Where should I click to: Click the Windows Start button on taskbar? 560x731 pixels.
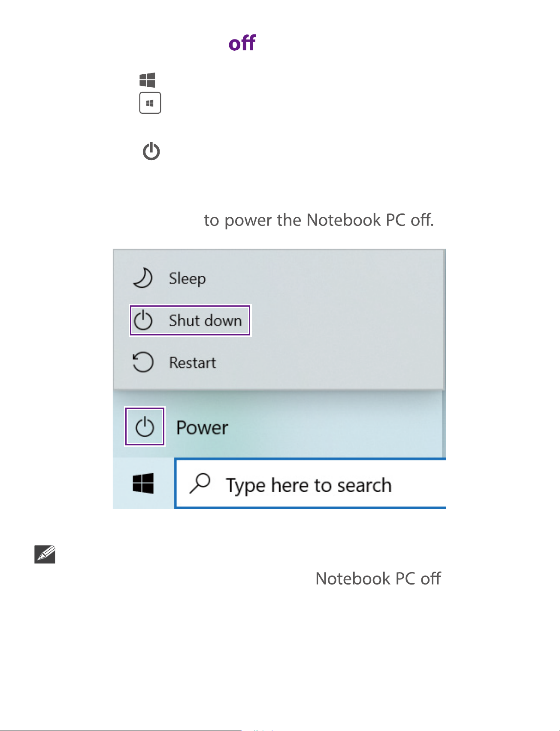tap(143, 484)
